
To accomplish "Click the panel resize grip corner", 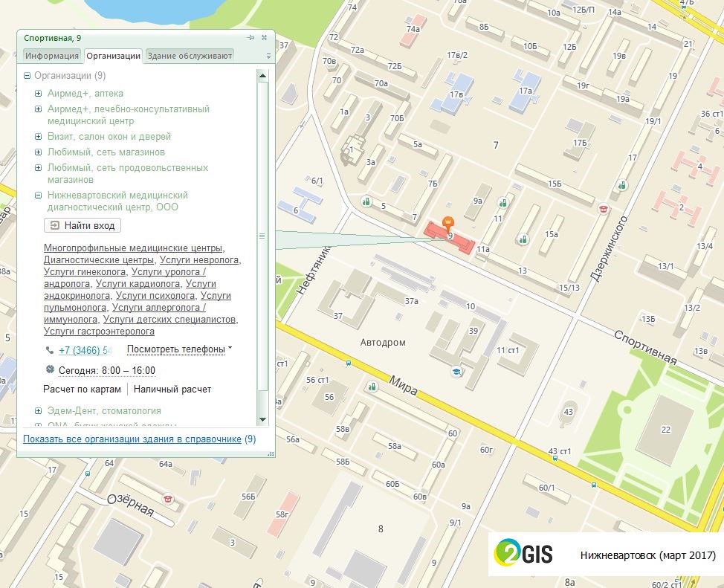I will [x=271, y=454].
